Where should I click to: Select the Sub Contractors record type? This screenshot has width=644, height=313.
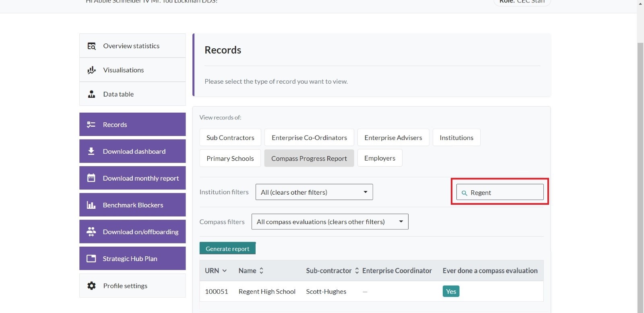coord(230,138)
